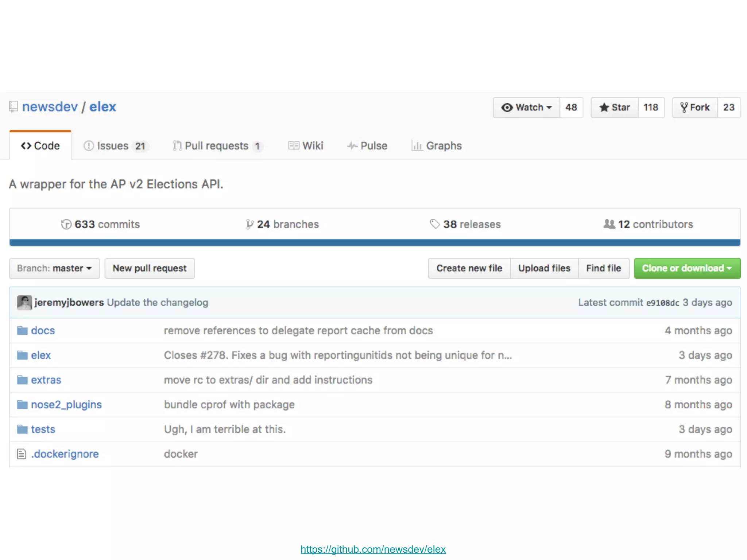Open jeremyjbowers author link

pyautogui.click(x=69, y=303)
